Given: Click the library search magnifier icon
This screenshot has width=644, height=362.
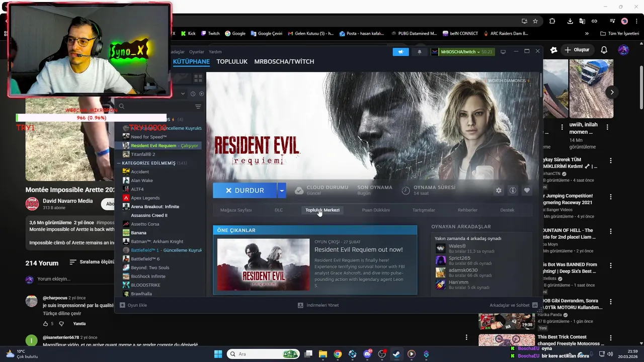Looking at the screenshot, I should [122, 107].
